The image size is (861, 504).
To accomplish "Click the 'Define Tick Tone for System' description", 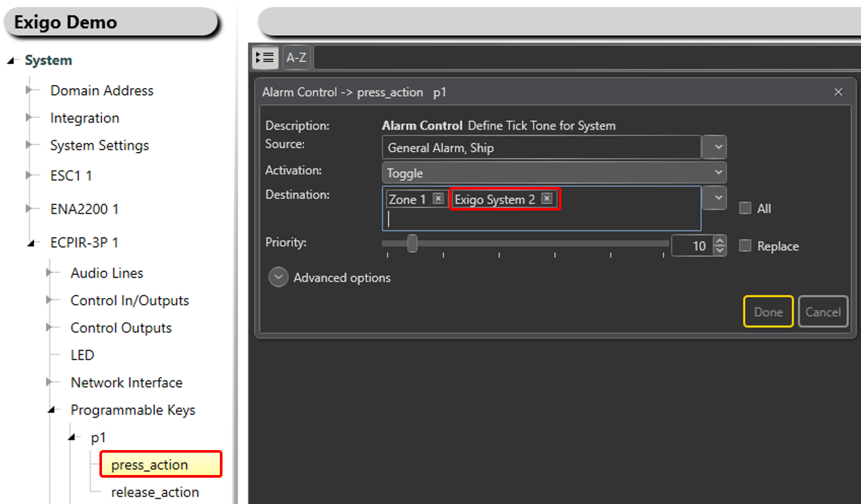I will [542, 126].
